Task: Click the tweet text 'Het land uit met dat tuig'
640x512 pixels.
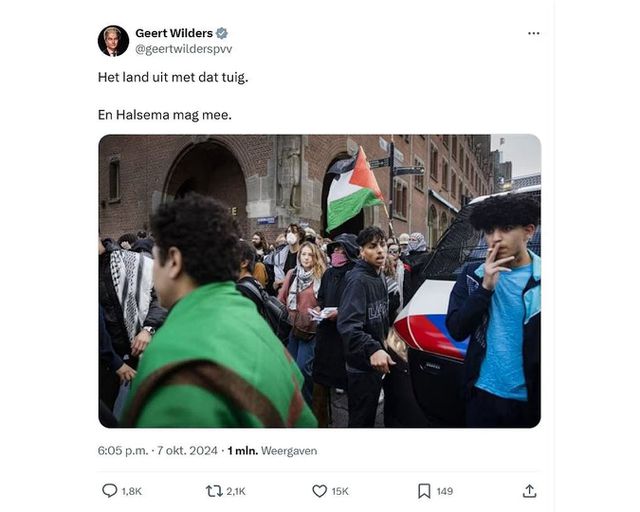Action: 173,77
